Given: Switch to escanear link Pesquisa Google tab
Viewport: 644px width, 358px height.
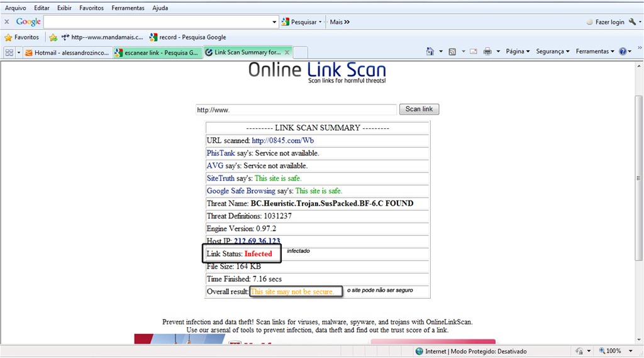Looking at the screenshot, I should click(157, 53).
